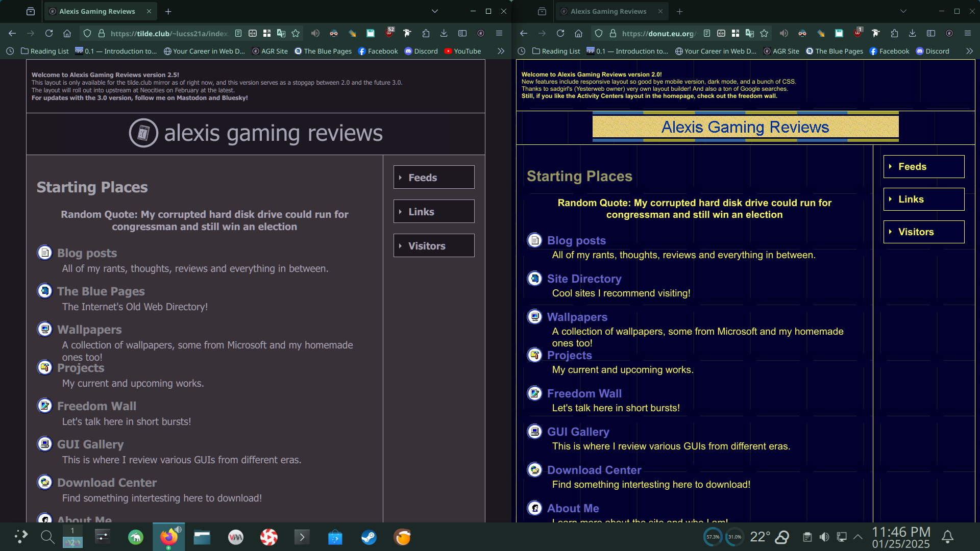This screenshot has height=551, width=980.
Task: Open taskbar search magnifier
Action: coord(47,537)
